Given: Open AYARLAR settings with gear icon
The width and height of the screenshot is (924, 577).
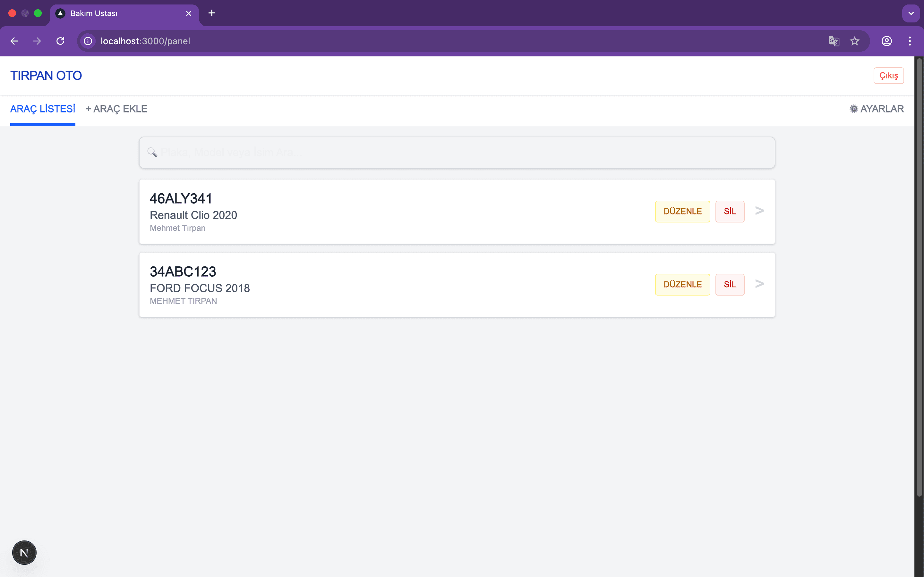Looking at the screenshot, I should [876, 109].
